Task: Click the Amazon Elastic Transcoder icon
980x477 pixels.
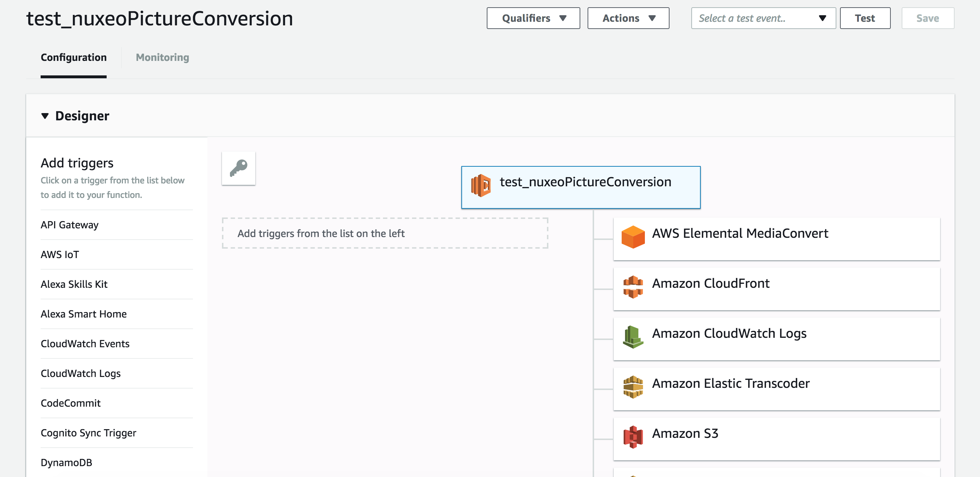Action: [x=633, y=387]
